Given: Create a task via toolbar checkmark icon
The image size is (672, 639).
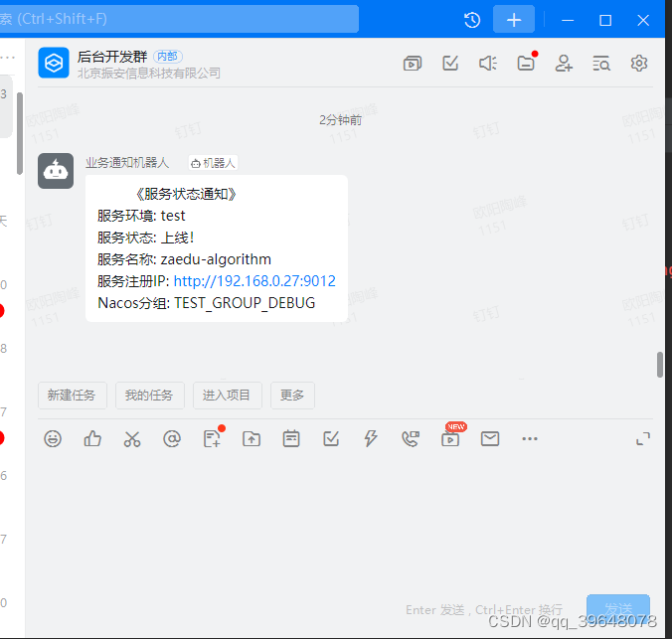Looking at the screenshot, I should point(331,439).
